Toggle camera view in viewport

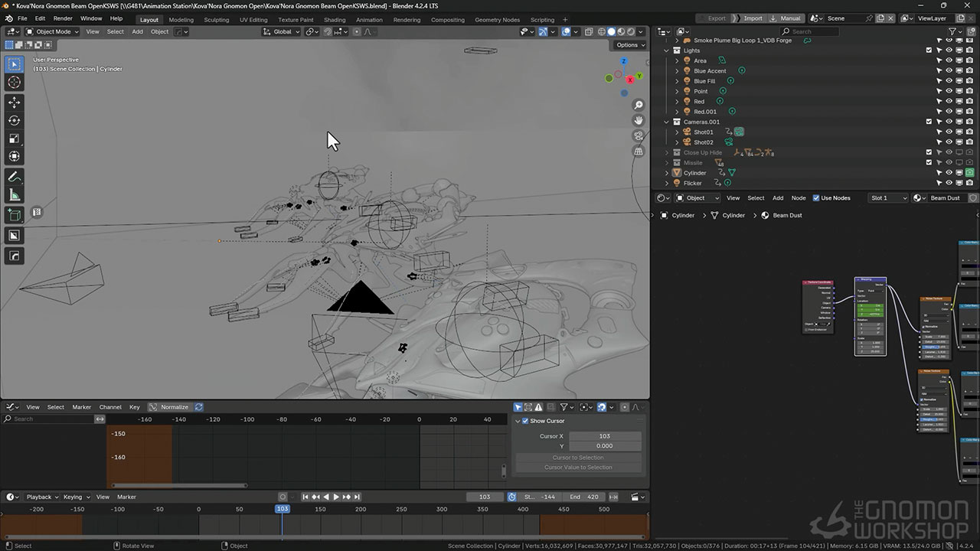[639, 136]
